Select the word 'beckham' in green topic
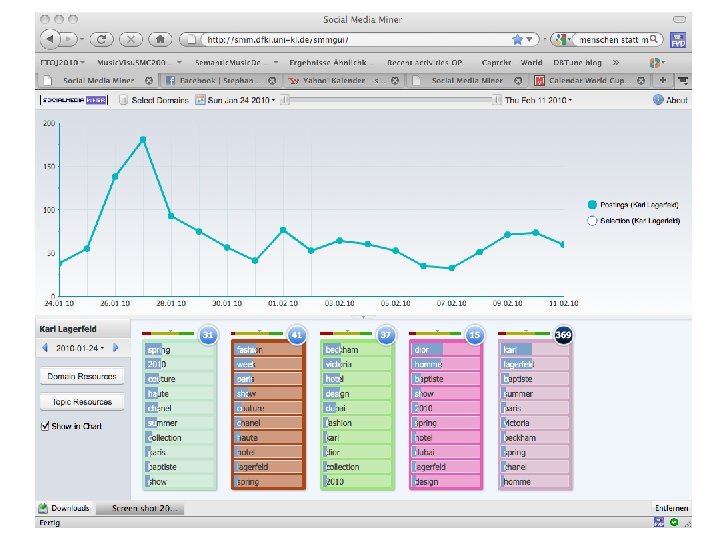This screenshot has height=540, width=720. click(342, 350)
